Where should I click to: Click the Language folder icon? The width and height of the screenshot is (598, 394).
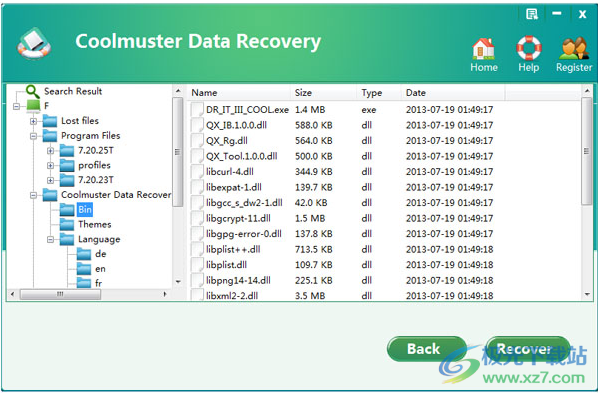67,240
